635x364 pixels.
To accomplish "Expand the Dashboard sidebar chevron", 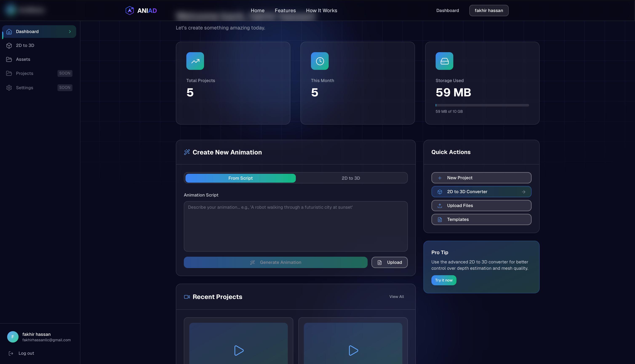I will [70, 32].
